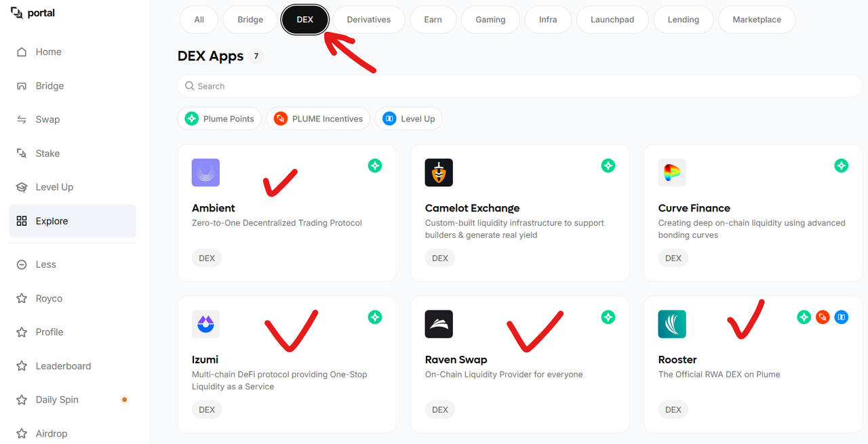Select the Curve Finance rainbow logo
Viewport: 868px width, 444px height.
[672, 172]
